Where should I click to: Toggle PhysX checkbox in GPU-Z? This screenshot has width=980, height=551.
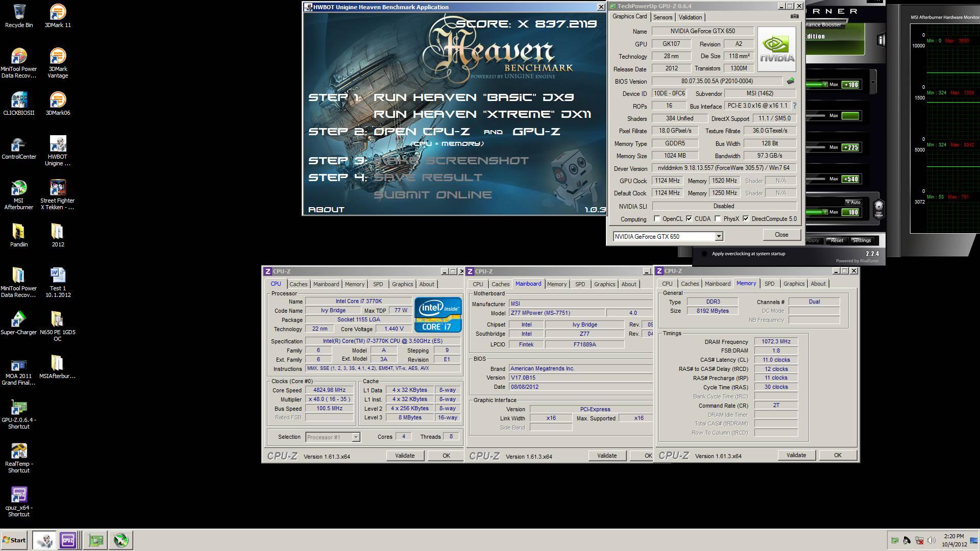(718, 219)
